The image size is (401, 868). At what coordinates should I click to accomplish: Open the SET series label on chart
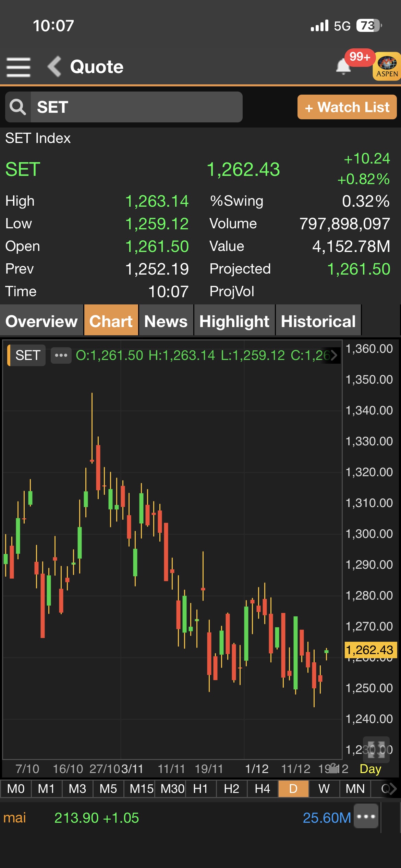coord(27,355)
